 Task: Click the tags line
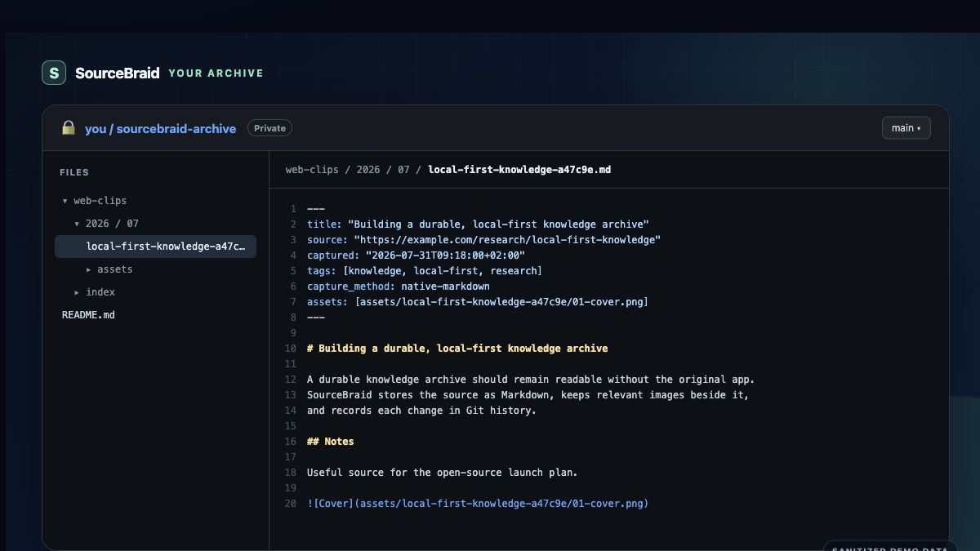425,271
